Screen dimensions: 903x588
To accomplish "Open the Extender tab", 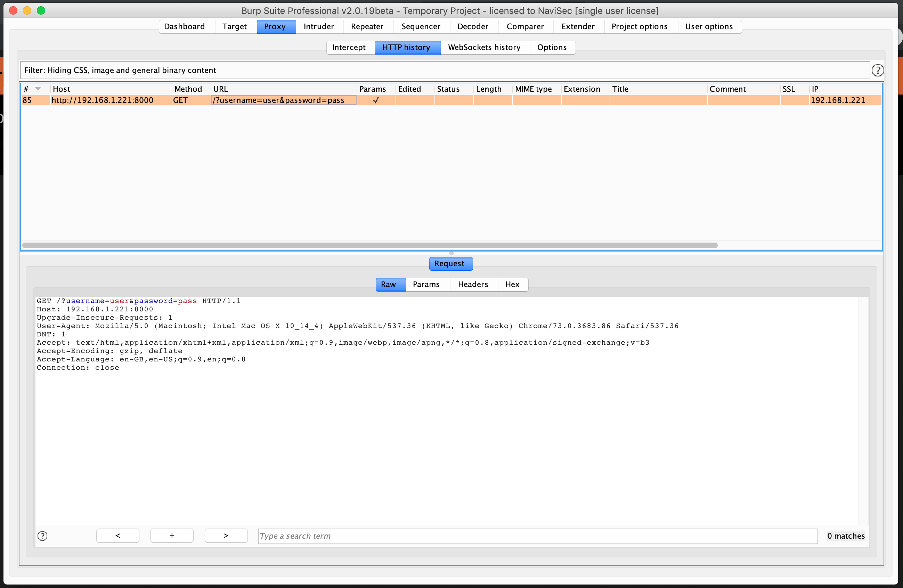I will [x=578, y=26].
